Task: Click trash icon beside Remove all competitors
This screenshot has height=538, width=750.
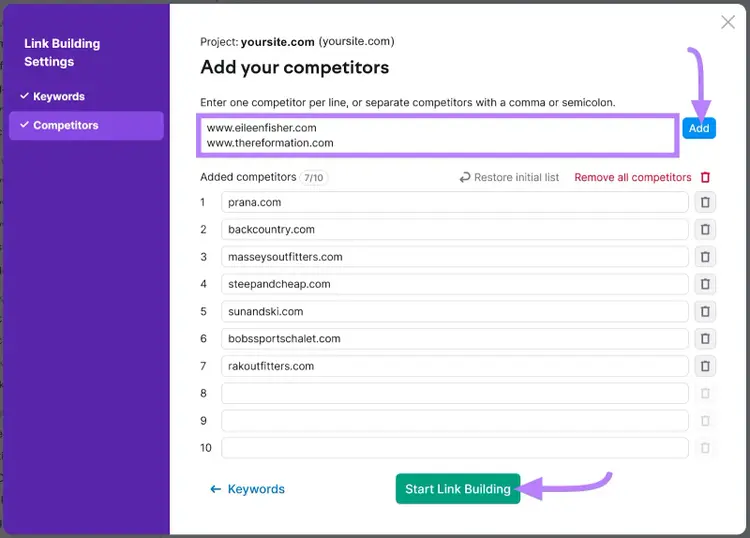Action: (705, 177)
